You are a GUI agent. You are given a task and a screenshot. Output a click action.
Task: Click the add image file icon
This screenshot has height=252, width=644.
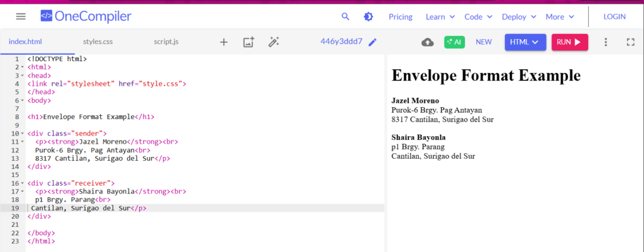click(248, 42)
